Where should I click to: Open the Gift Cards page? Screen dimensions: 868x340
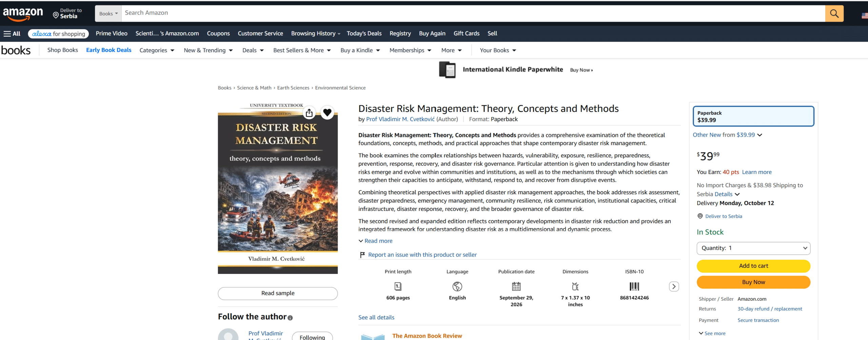coord(466,33)
